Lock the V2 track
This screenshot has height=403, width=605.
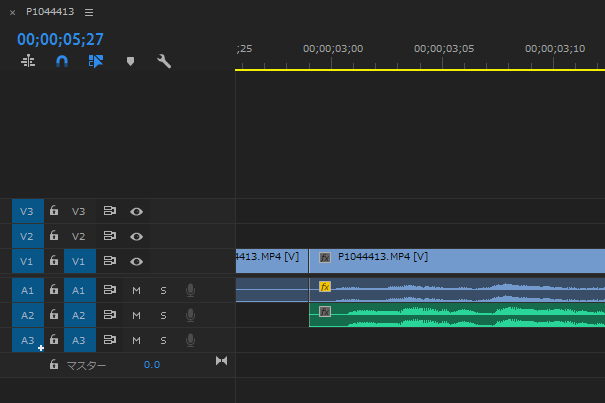coord(54,235)
